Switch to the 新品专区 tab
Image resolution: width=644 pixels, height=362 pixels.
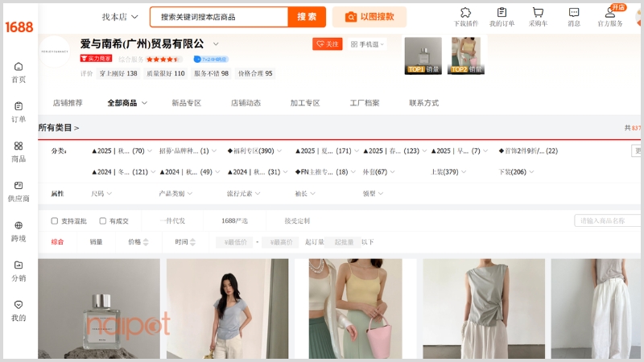[x=186, y=103]
